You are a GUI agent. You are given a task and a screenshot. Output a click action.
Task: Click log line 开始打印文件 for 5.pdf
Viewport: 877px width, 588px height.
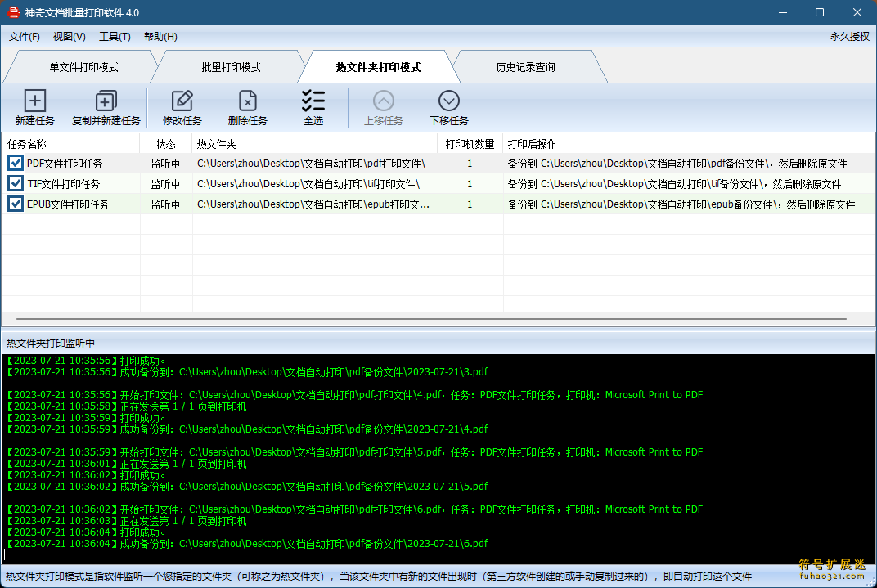point(354,451)
